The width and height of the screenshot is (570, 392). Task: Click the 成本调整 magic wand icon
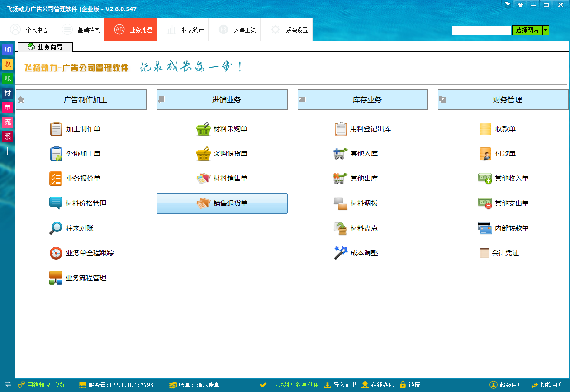coord(340,253)
